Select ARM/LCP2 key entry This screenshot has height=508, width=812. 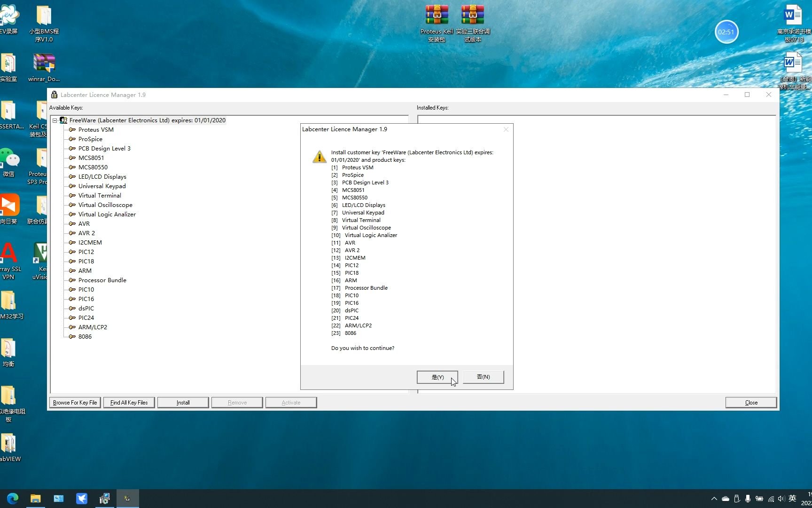coord(93,327)
